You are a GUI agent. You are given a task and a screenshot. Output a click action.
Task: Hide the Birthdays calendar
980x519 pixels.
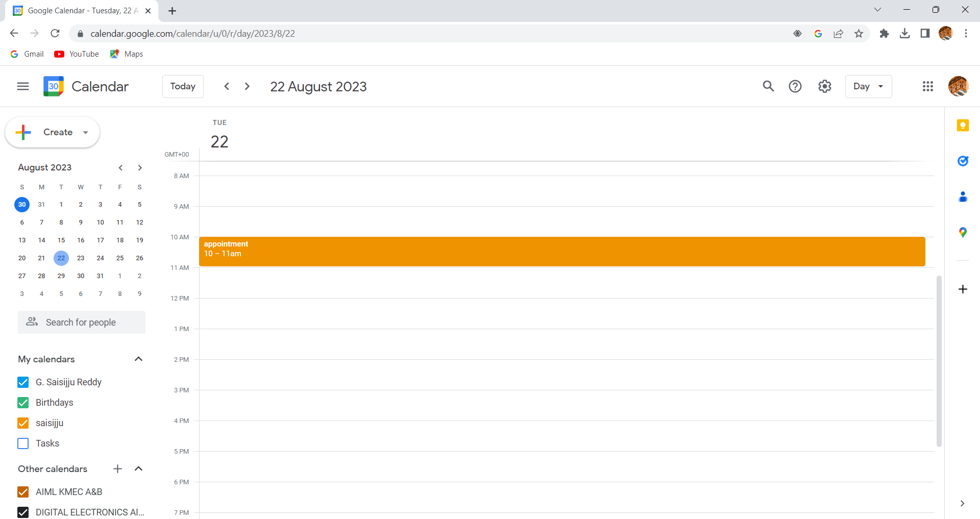(x=22, y=403)
